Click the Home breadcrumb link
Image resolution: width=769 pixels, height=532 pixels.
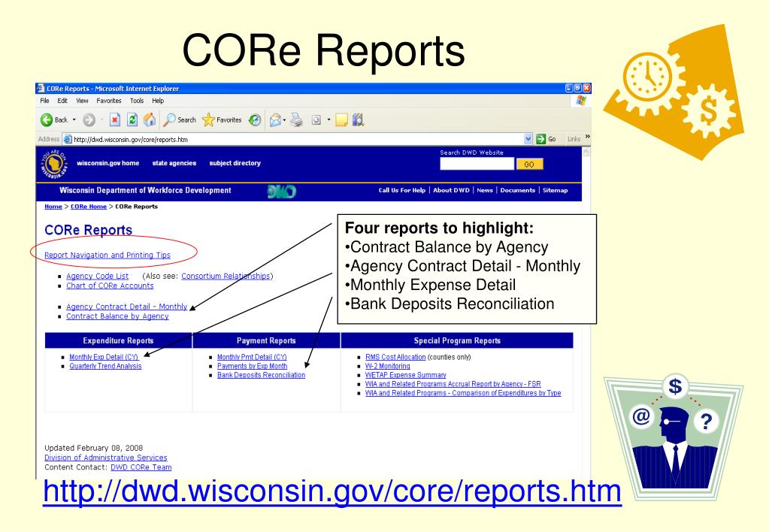pyautogui.click(x=53, y=207)
